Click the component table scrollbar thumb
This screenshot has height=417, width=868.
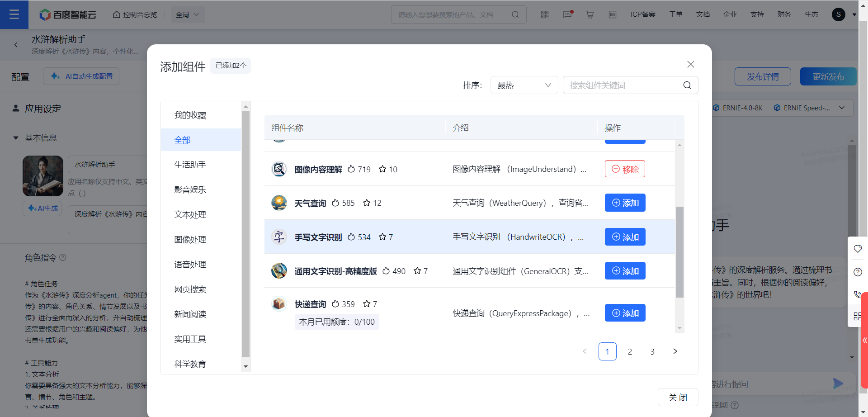[679, 252]
